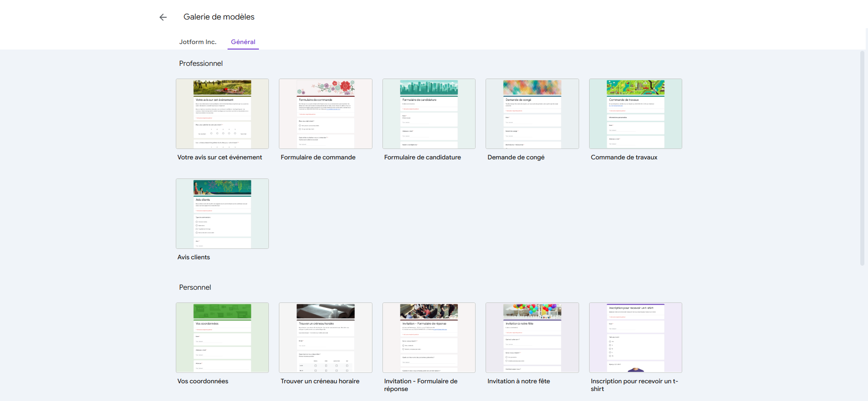Image resolution: width=868 pixels, height=401 pixels.
Task: Switch to the Jotform Inc. tab
Action: 198,42
